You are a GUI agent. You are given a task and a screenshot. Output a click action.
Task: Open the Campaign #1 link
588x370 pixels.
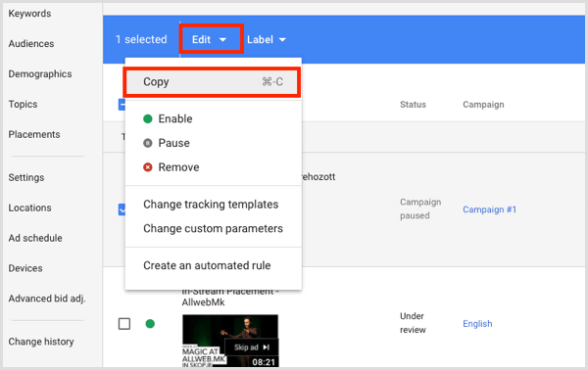click(489, 209)
